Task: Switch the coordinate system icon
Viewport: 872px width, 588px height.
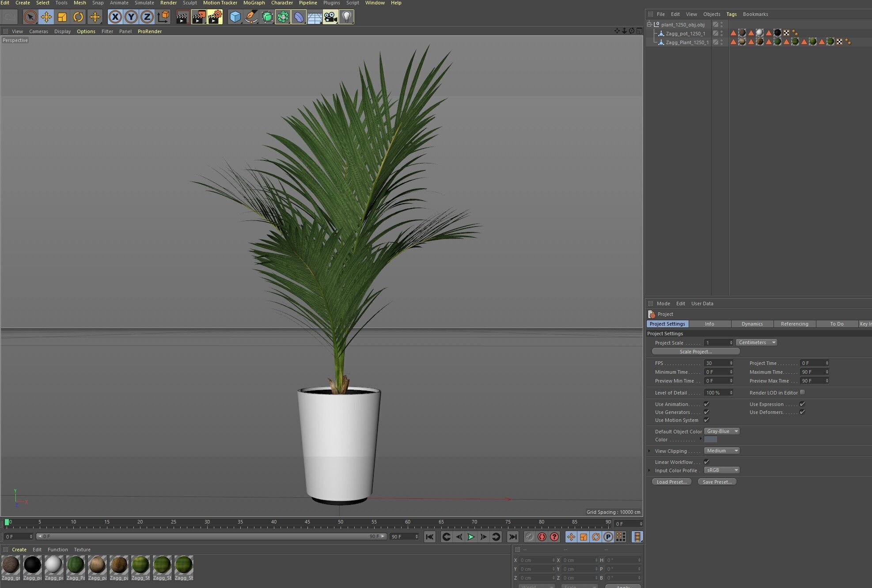Action: [163, 17]
